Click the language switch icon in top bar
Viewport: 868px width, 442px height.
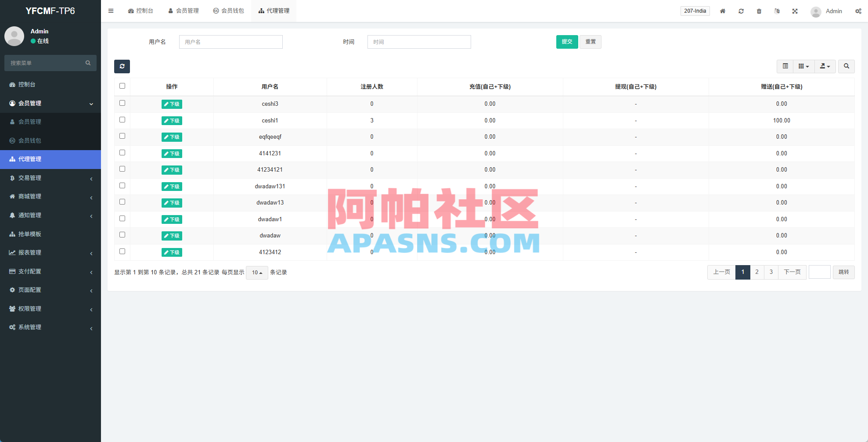click(777, 11)
